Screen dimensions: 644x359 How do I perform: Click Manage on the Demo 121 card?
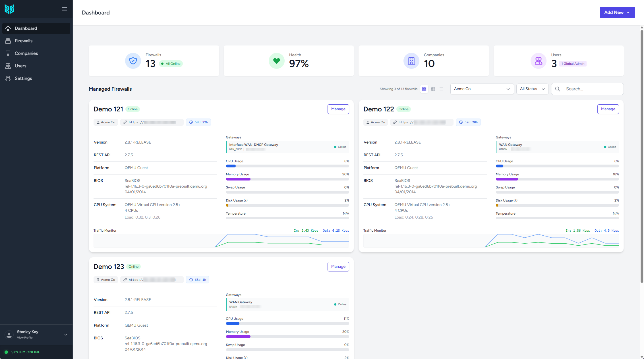pos(338,109)
